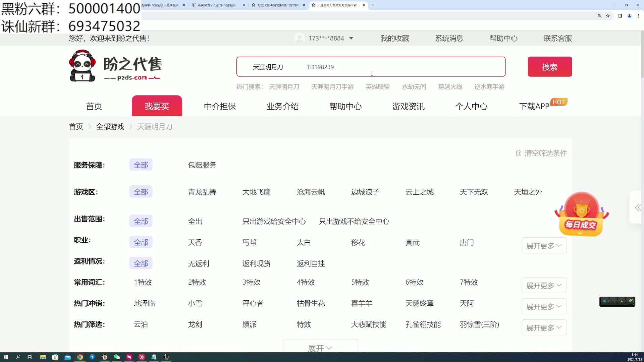
Task: Click the clear filters trash icon
Action: coord(519,153)
